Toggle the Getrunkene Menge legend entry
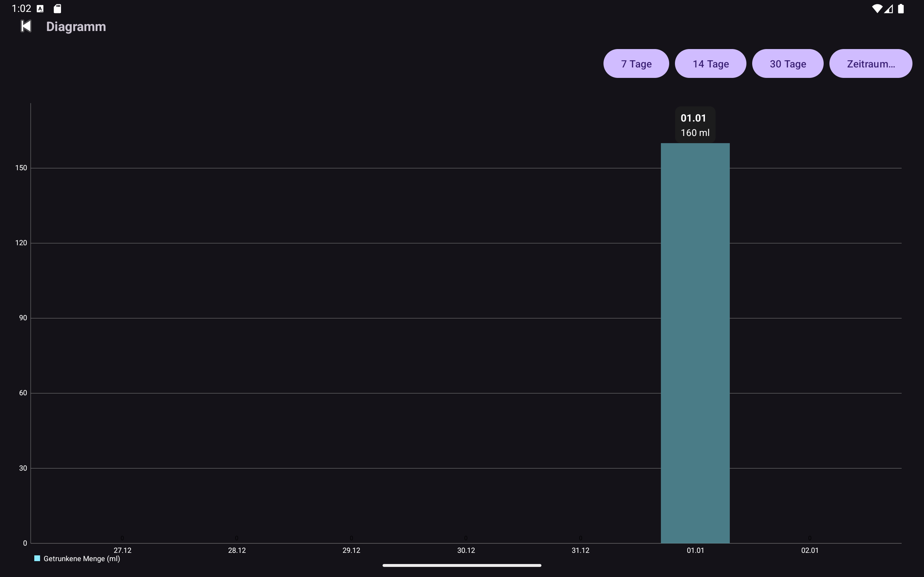Viewport: 924px width, 577px height. (82, 558)
